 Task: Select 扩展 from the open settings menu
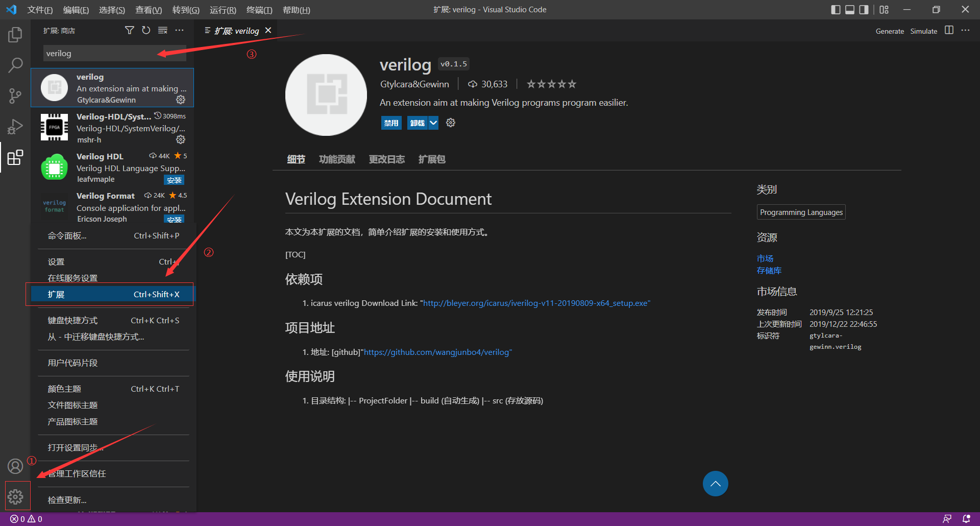coord(110,294)
